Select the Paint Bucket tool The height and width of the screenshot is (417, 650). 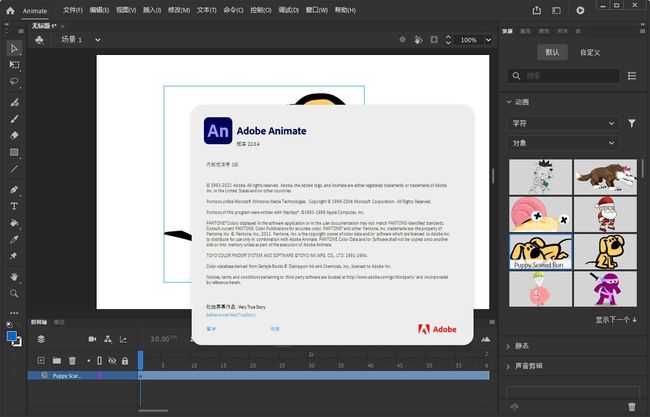tap(14, 223)
